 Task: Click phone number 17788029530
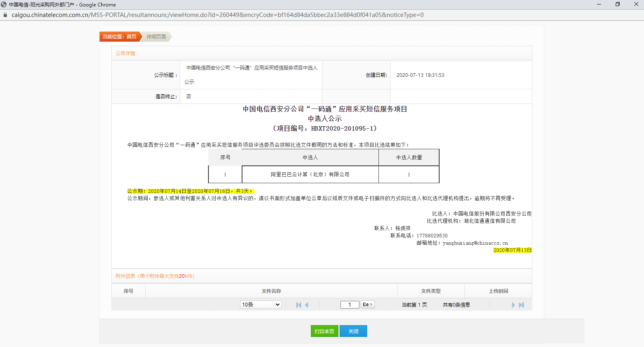click(432, 236)
